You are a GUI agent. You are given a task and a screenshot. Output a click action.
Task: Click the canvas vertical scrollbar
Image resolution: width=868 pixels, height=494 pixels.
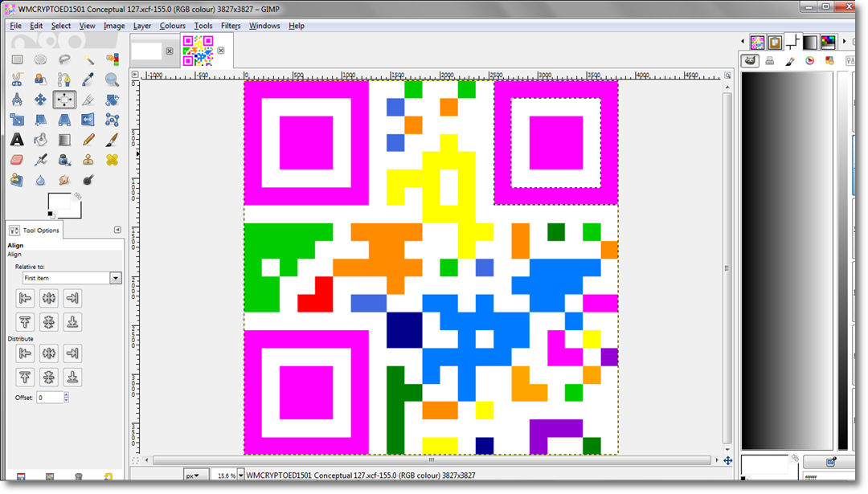click(727, 267)
